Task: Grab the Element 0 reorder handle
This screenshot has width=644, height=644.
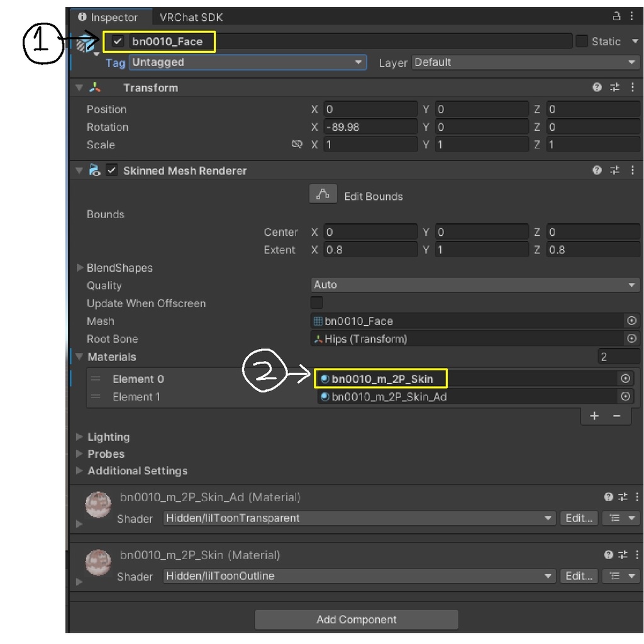Action: point(96,379)
